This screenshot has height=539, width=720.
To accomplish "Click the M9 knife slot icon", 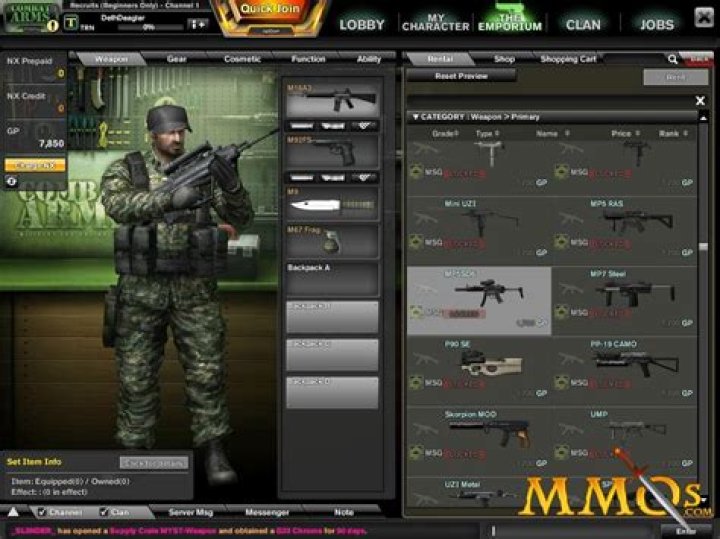I will [x=332, y=204].
